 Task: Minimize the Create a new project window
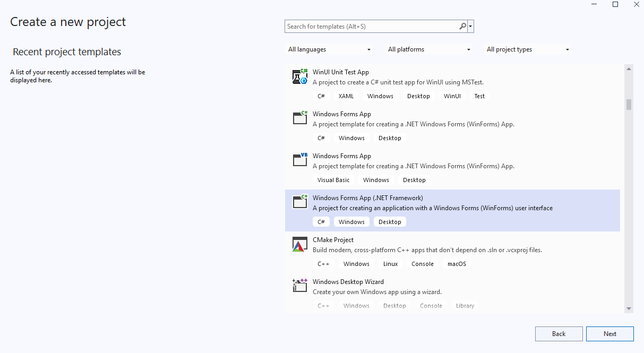[x=594, y=4]
